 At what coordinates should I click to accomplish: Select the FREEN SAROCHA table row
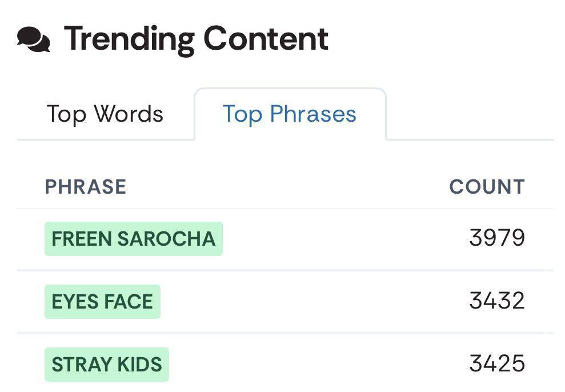coord(286,239)
